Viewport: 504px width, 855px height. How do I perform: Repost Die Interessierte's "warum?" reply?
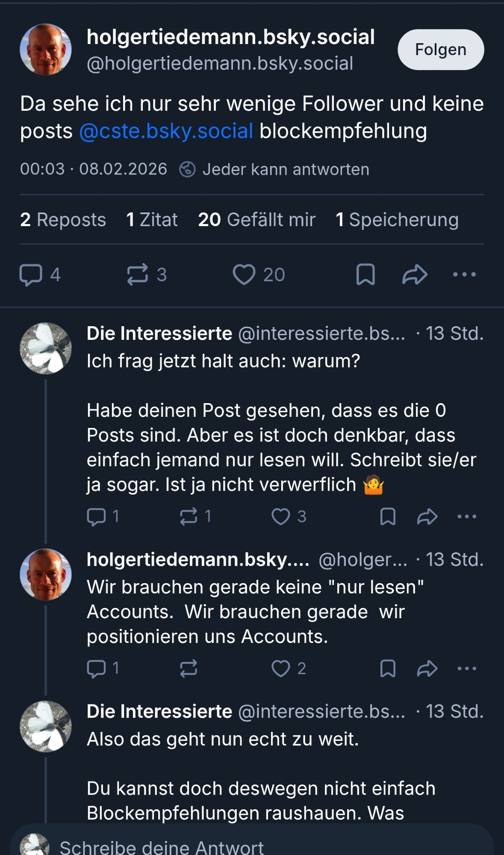pyautogui.click(x=189, y=516)
